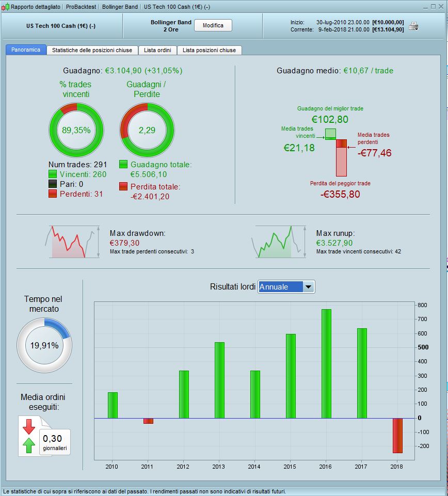
Task: Switch to Statistiche delle posizioni chiuse tab
Action: click(x=92, y=50)
